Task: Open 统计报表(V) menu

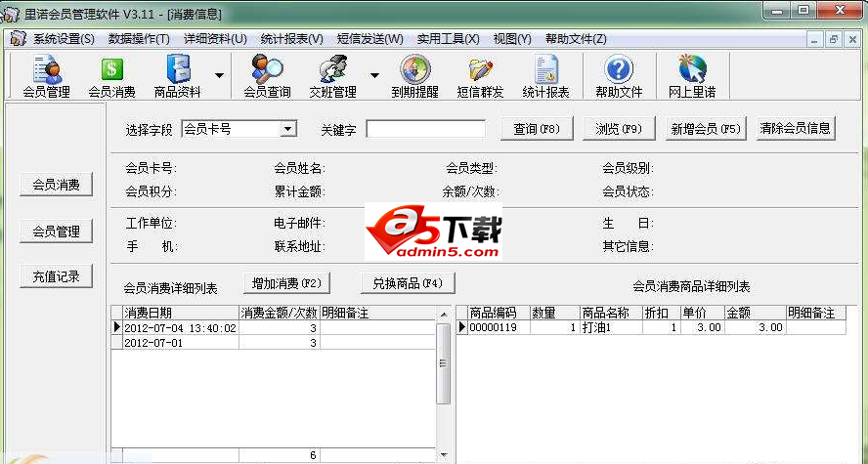Action: pos(291,39)
